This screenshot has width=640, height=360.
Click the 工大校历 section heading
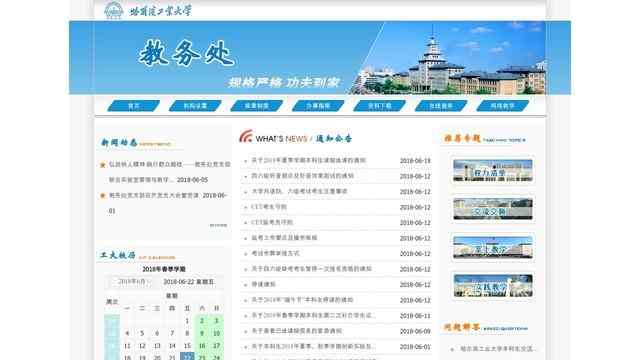[118, 256]
